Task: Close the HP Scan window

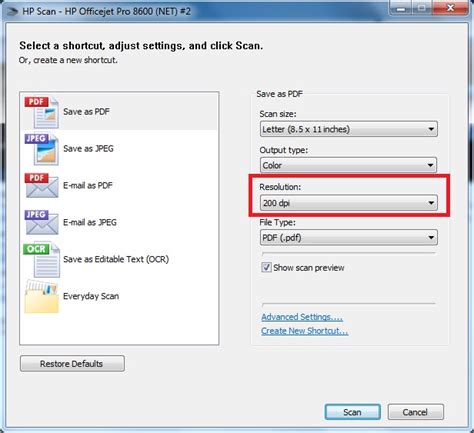Action: click(x=450, y=7)
